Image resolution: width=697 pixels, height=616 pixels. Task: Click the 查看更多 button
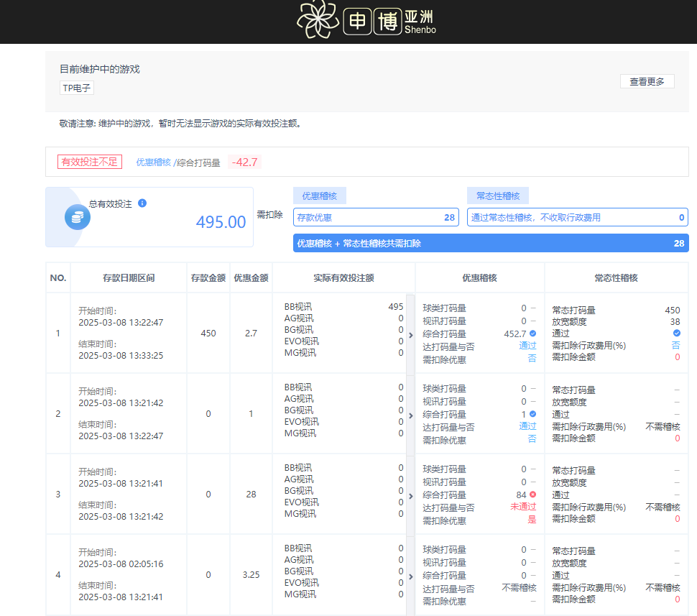646,81
